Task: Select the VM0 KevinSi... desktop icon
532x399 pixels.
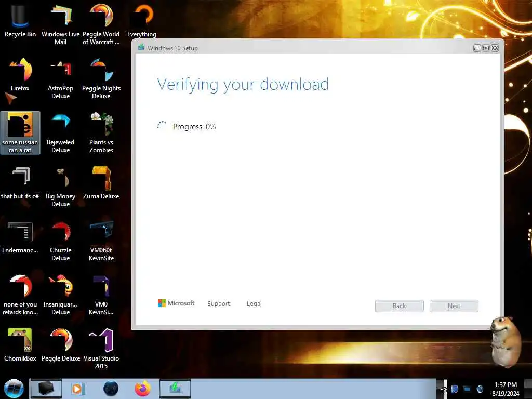Action: [x=101, y=295]
